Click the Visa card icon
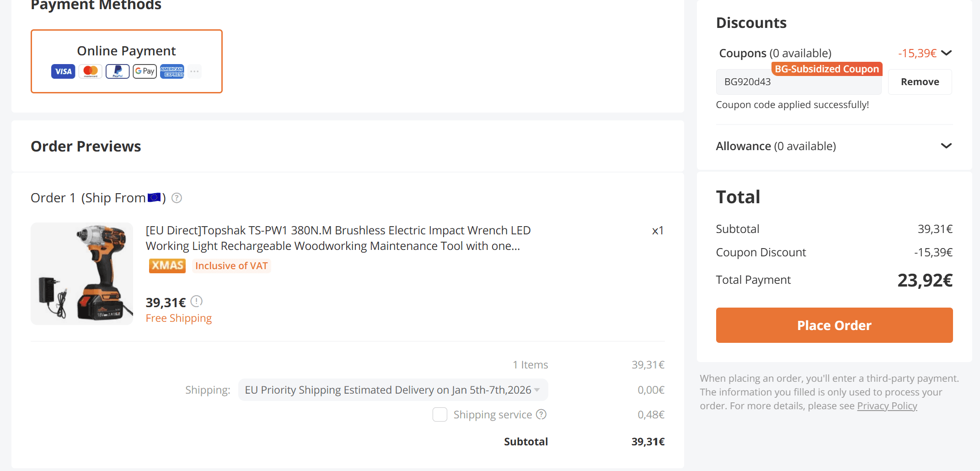This screenshot has height=471, width=980. 63,71
